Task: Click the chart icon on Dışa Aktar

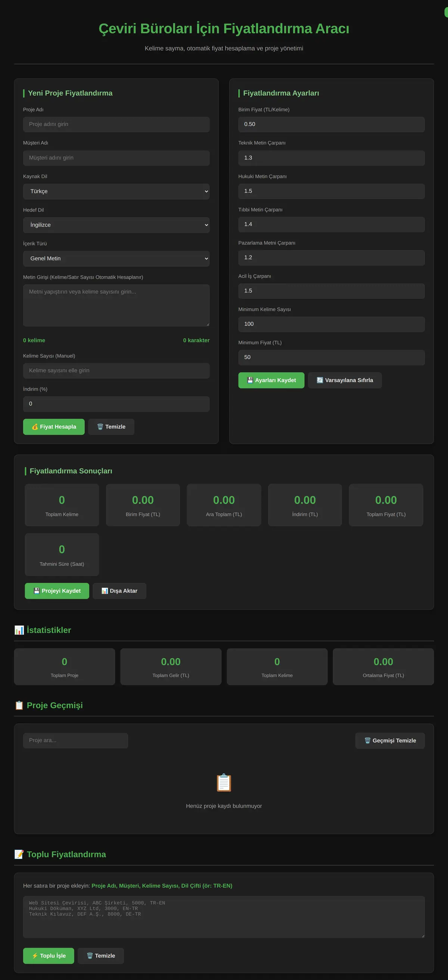Action: 105,591
